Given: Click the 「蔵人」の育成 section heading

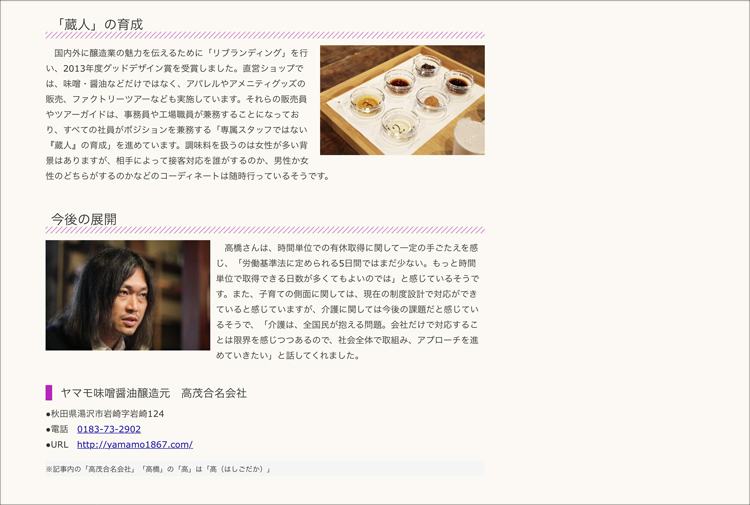Looking at the screenshot, I should (99, 24).
